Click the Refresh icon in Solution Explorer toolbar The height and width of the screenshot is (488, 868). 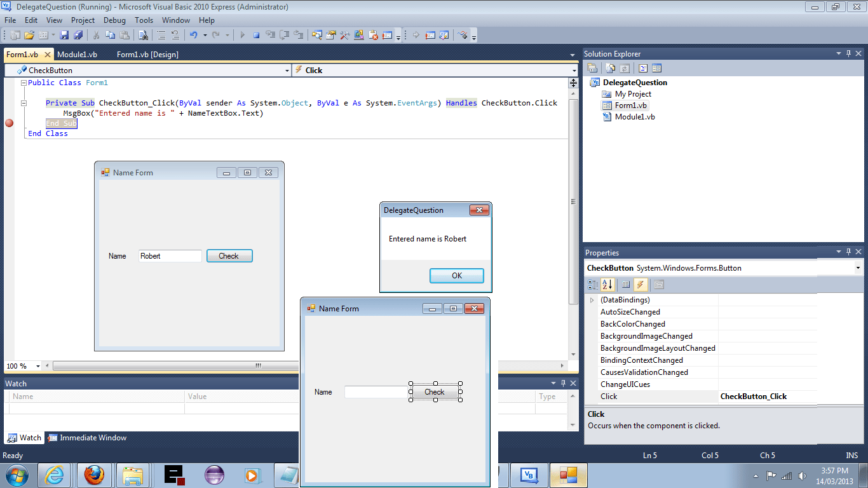[625, 68]
